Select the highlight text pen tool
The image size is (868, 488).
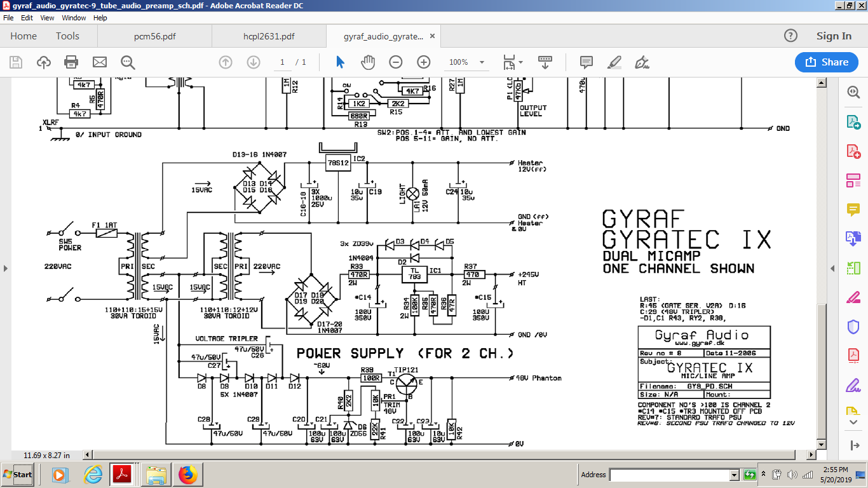(x=614, y=62)
